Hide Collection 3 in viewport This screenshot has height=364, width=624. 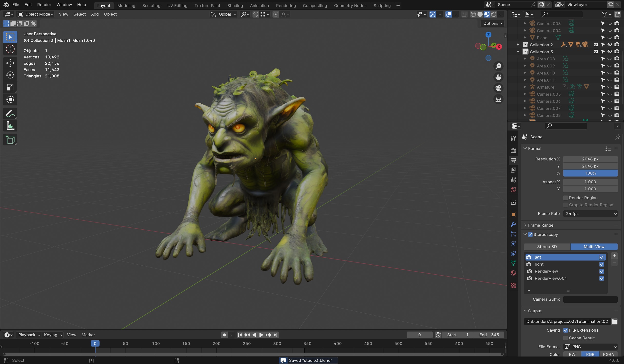point(610,52)
